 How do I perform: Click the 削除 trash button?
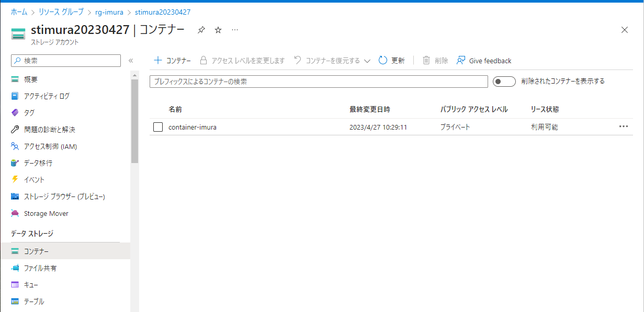[x=435, y=61]
